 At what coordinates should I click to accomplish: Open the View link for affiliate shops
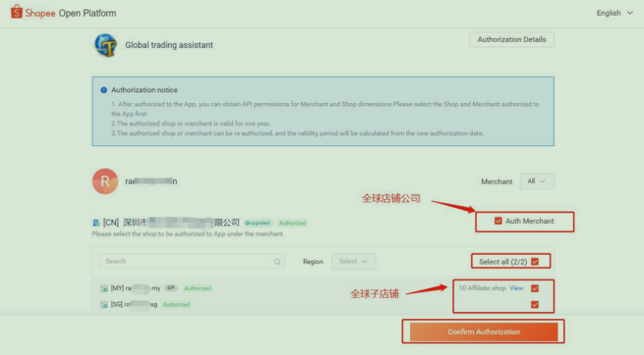click(x=516, y=288)
